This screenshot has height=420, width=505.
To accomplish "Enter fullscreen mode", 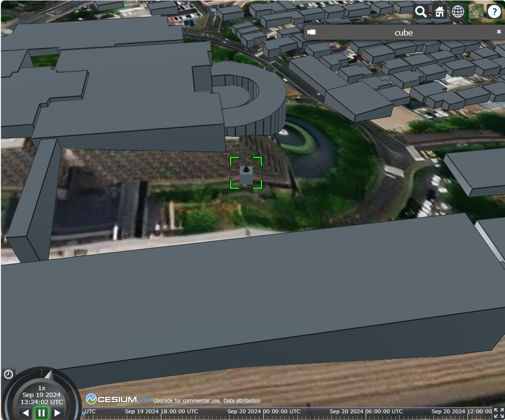I will click(498, 413).
